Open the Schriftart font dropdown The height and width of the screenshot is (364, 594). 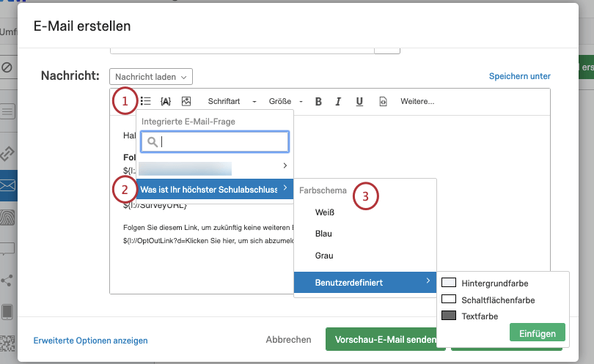pyautogui.click(x=232, y=101)
